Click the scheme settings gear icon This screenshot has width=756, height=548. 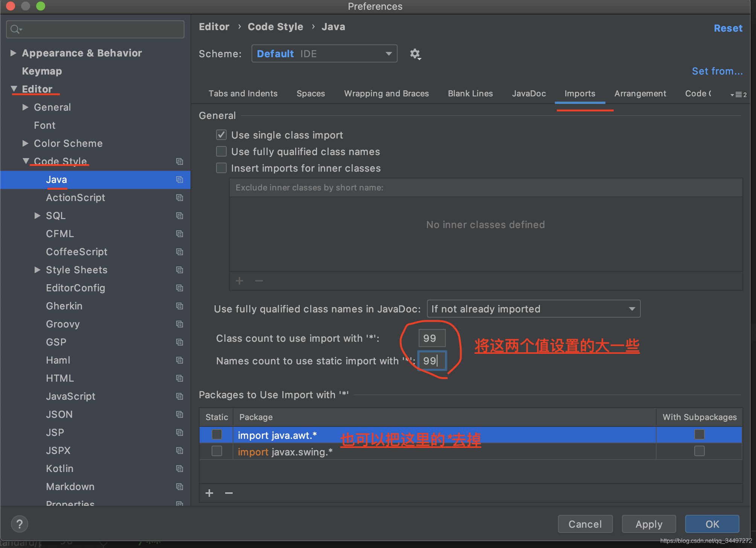coord(415,54)
